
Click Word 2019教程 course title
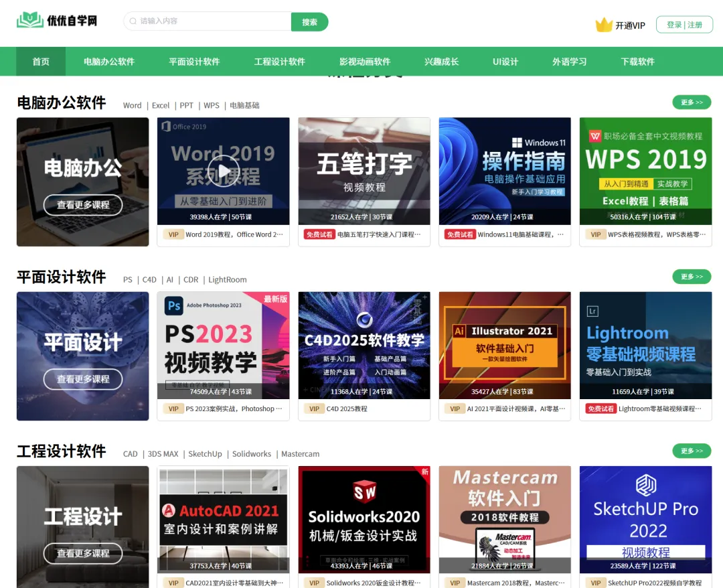click(x=234, y=234)
